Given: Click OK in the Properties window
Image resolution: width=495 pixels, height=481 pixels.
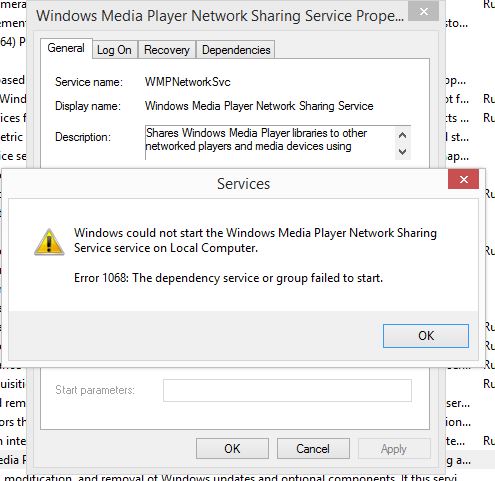Looking at the screenshot, I should 232,449.
